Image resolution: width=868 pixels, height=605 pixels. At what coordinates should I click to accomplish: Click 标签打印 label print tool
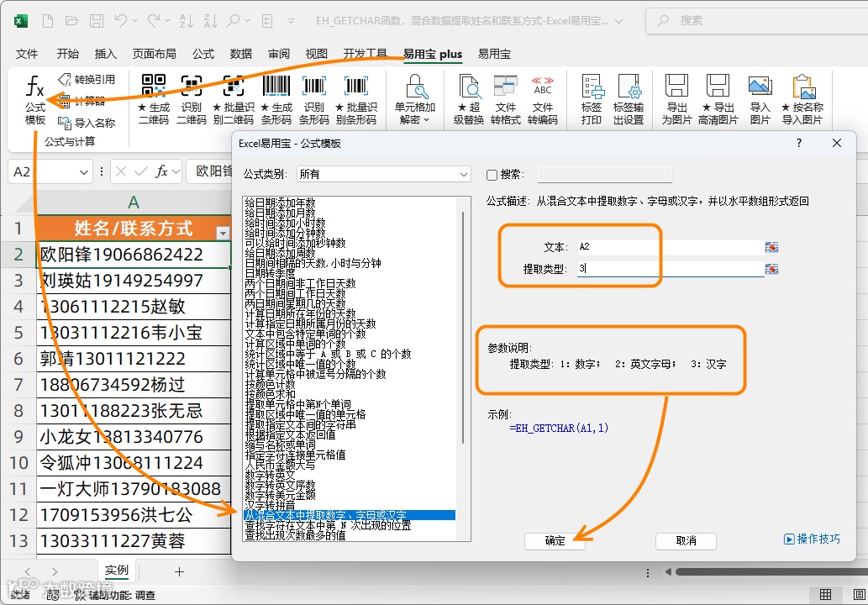tap(592, 100)
